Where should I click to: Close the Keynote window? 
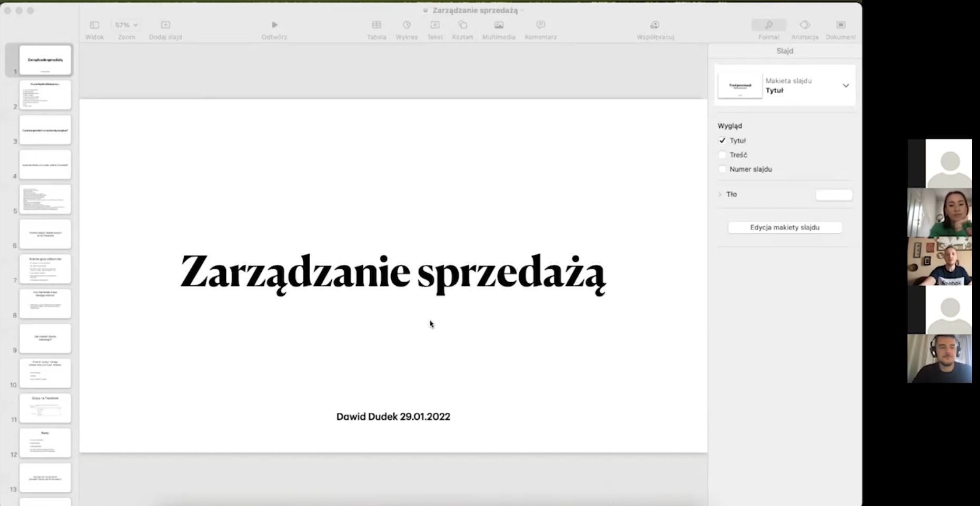[x=7, y=11]
